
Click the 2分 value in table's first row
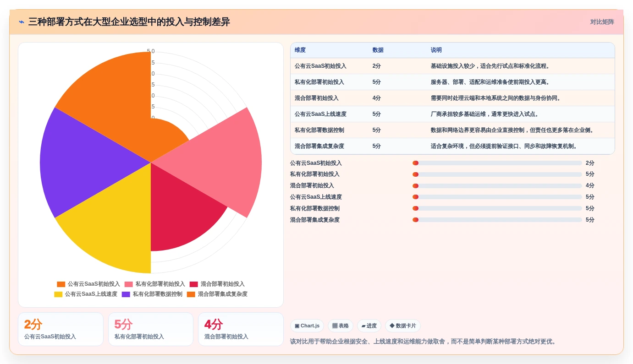click(377, 66)
